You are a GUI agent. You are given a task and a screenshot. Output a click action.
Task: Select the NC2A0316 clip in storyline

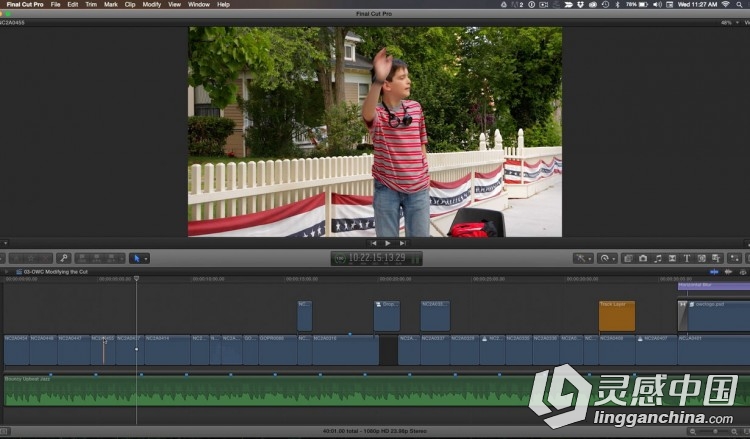click(345, 350)
